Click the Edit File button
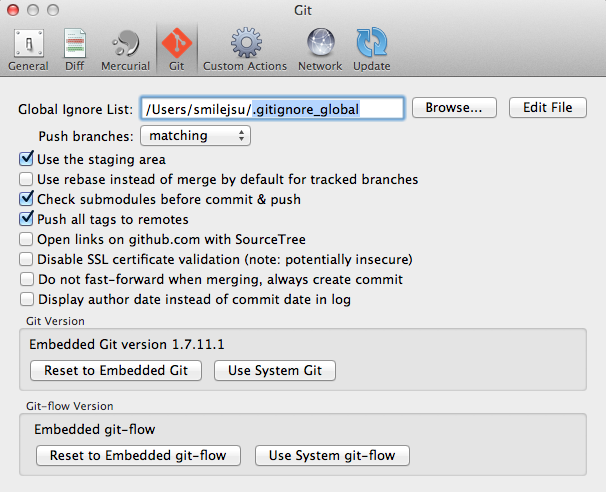Screen dimensions: 606x492 point(548,107)
